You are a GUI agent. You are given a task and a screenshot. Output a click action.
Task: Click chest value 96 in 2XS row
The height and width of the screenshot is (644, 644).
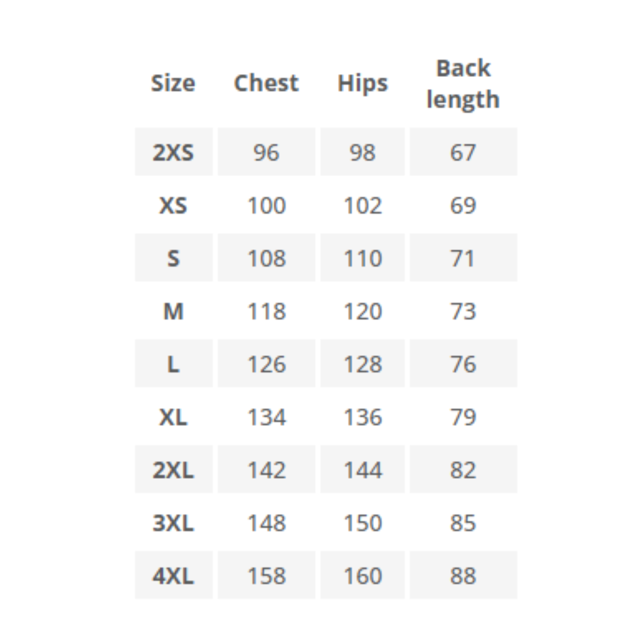coord(266,152)
